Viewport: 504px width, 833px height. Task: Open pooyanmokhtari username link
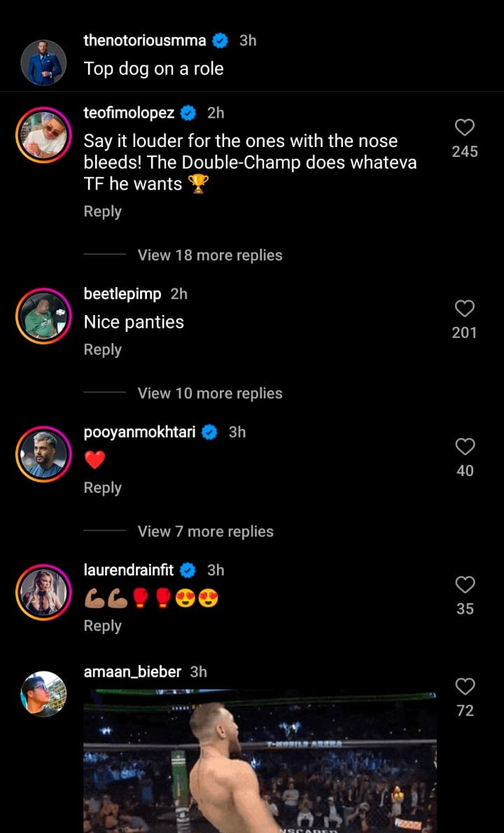click(139, 432)
